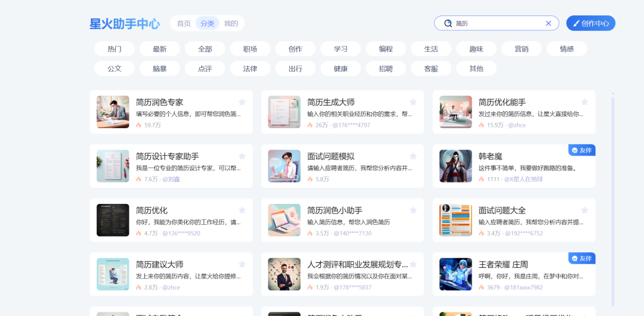Click the search field containing 简历
644x316 pixels.
click(x=497, y=23)
